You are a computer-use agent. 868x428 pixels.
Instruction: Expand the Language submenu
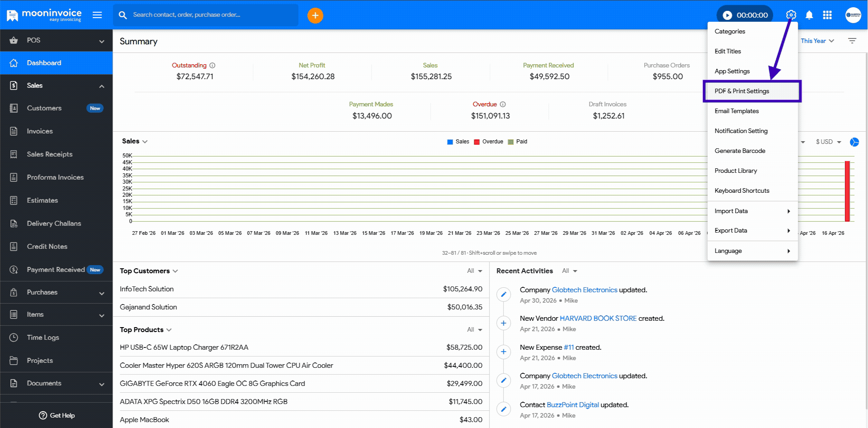(x=752, y=251)
